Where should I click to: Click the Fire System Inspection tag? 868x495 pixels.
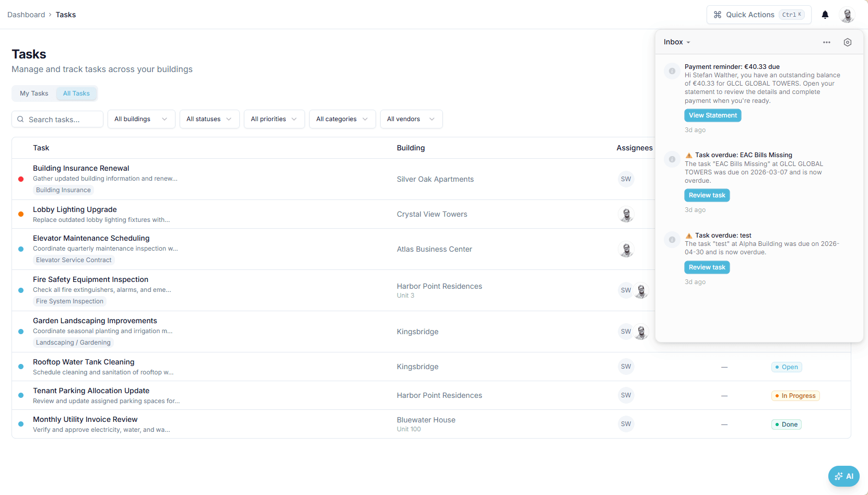[x=69, y=301]
